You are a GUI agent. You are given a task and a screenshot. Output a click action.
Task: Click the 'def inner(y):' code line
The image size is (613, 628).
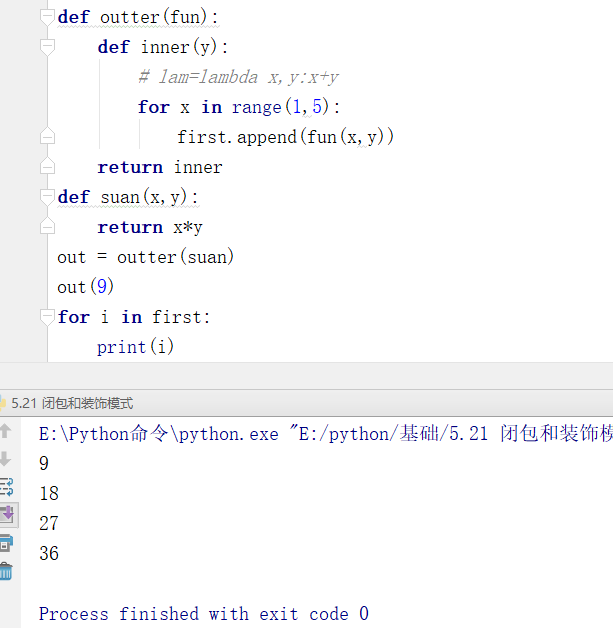(x=163, y=47)
